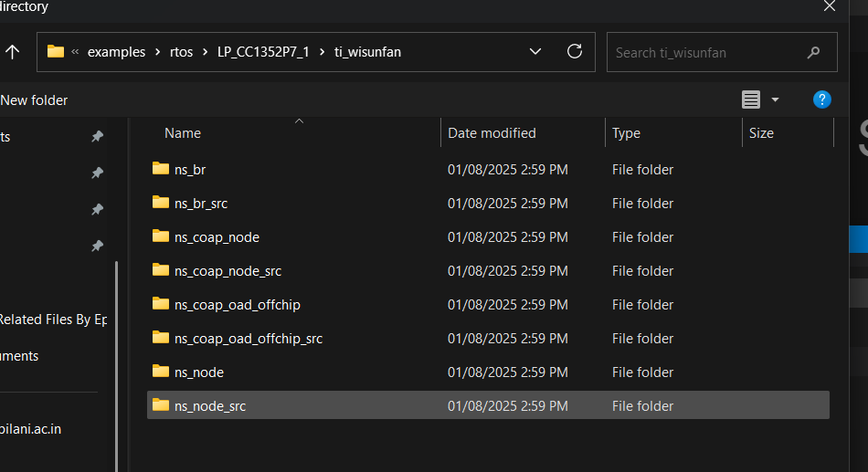Expand chevron after rtos breadcrumb
Screen dimensions: 868x472
(x=206, y=52)
